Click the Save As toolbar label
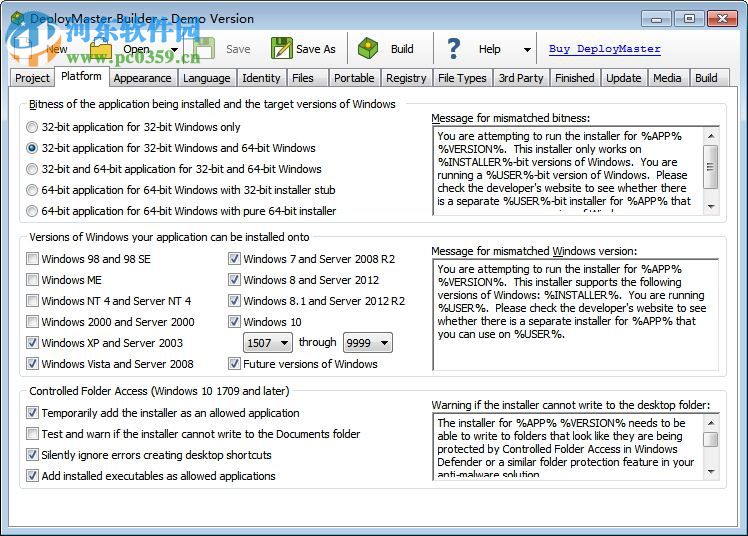Screen dimensions: 748x536 pos(315,49)
